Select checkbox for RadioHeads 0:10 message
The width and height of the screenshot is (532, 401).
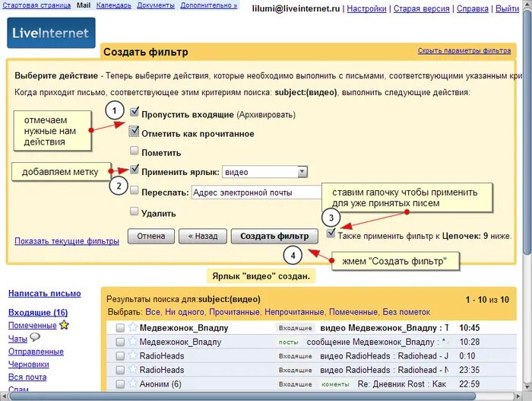click(x=120, y=356)
